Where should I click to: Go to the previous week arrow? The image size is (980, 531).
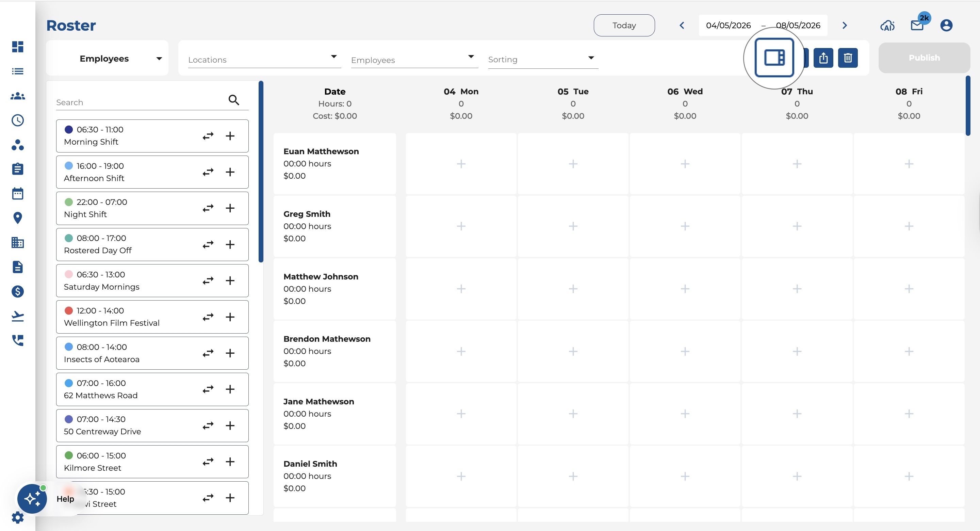682,26
